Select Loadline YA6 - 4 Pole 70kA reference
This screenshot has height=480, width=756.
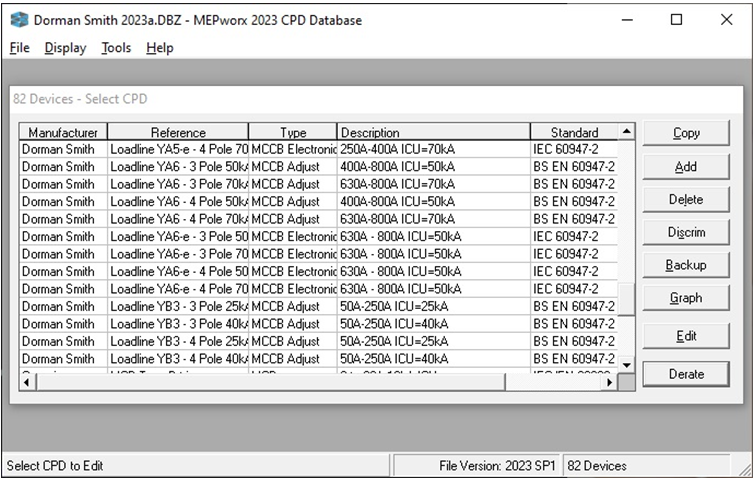point(178,219)
